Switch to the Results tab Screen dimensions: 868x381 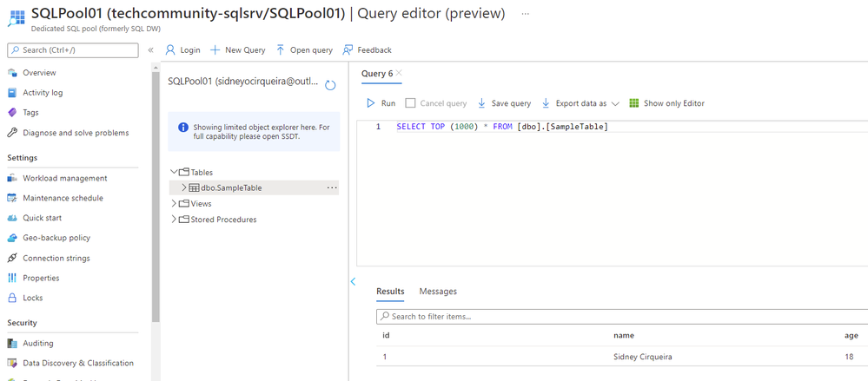click(390, 292)
